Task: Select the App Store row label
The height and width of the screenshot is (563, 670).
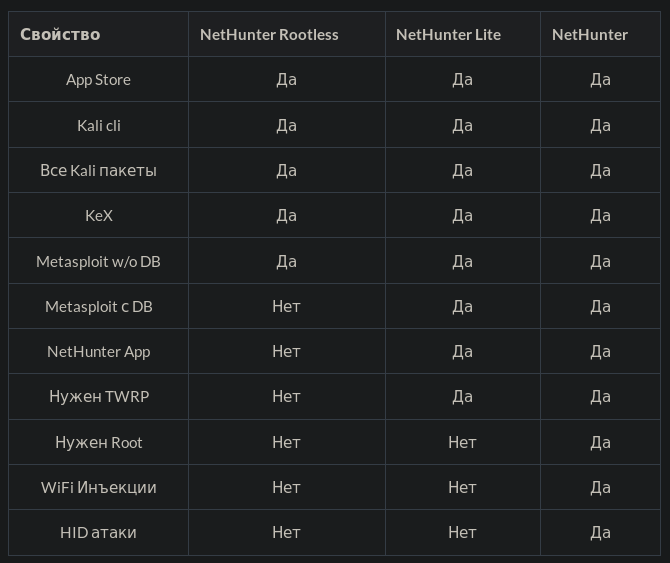Action: coord(98,80)
